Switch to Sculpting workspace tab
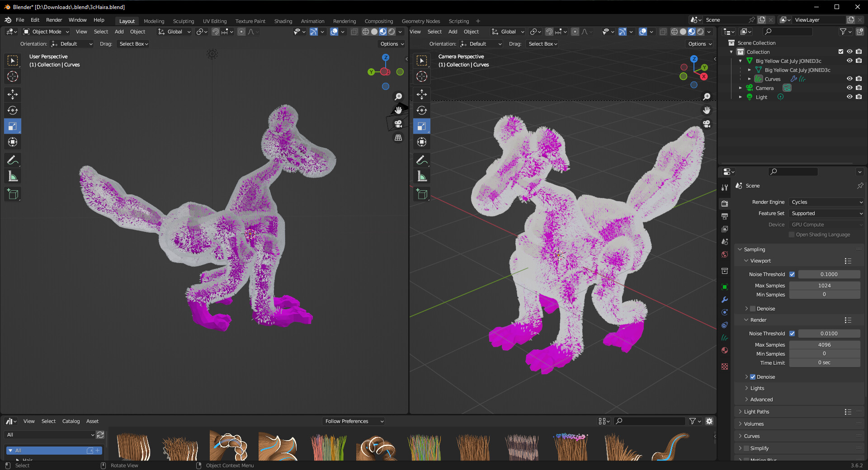Viewport: 868px width, 470px height. tap(184, 21)
